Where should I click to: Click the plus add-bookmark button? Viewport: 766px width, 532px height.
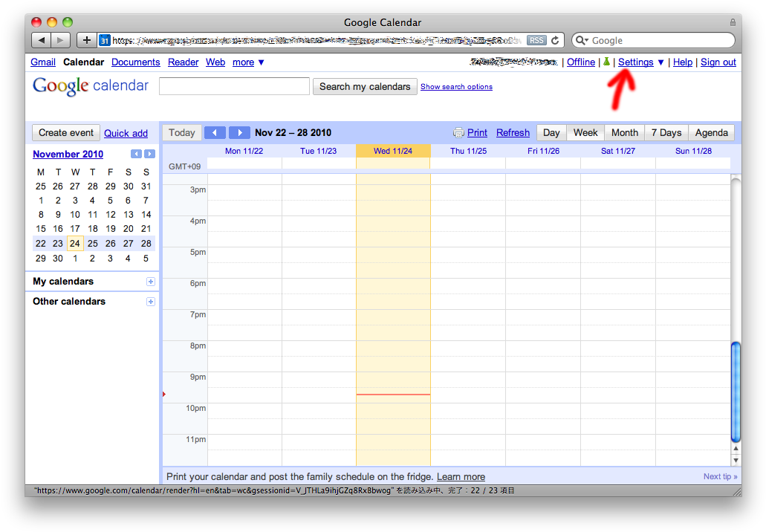tap(86, 40)
